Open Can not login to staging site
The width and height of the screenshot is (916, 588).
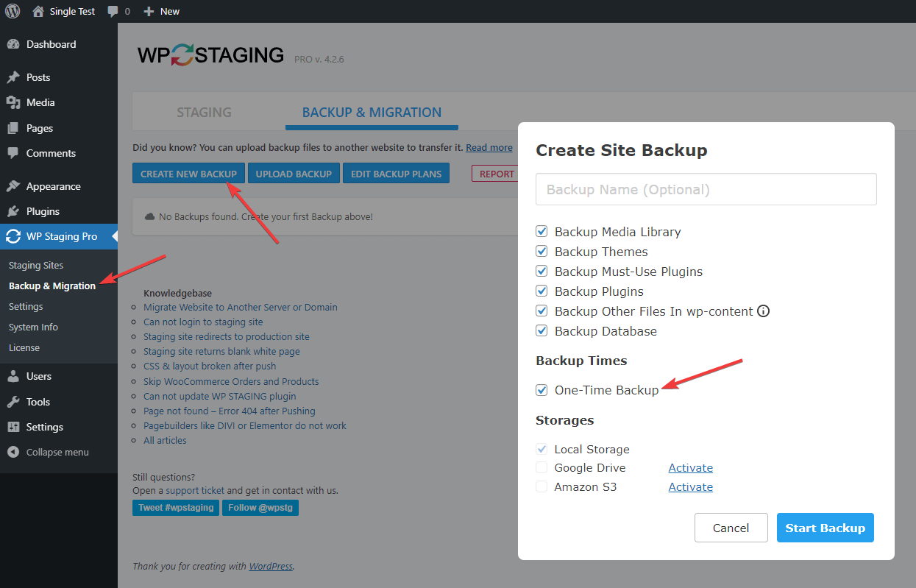[203, 322]
